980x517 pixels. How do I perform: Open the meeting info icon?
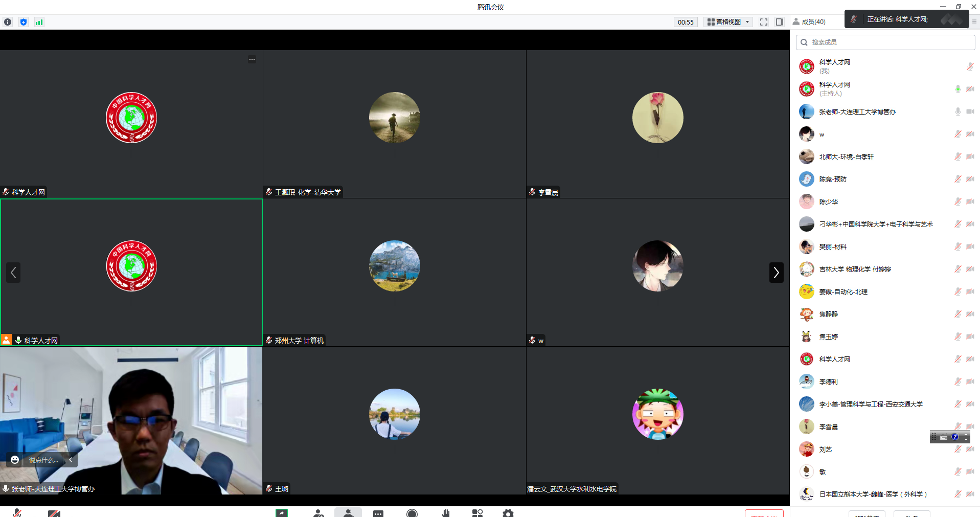pos(8,22)
